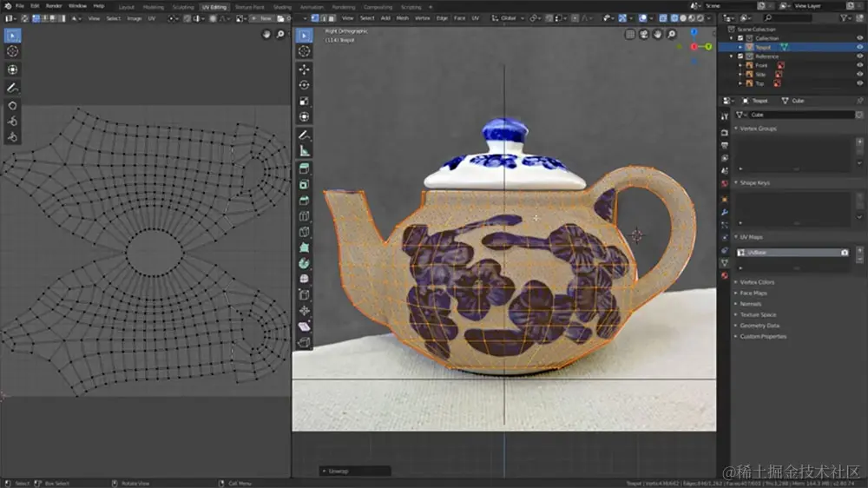Select the Knife tool
The width and height of the screenshot is (868, 488).
(305, 232)
